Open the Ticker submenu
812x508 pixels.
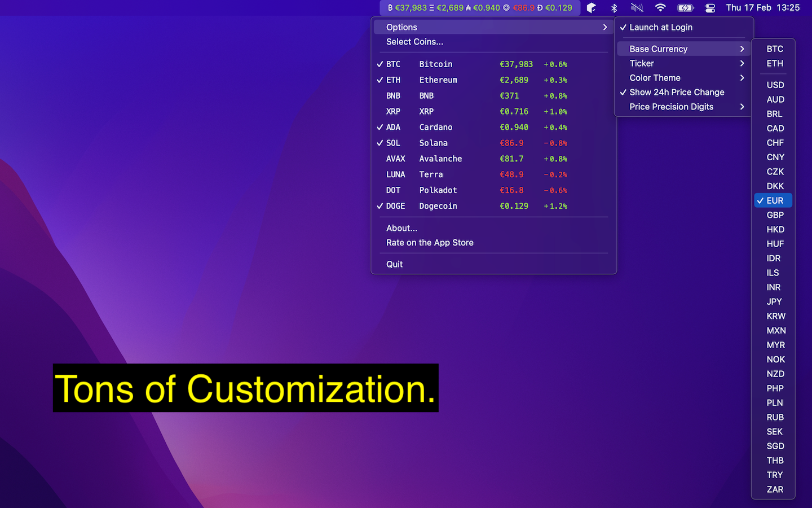(x=641, y=63)
